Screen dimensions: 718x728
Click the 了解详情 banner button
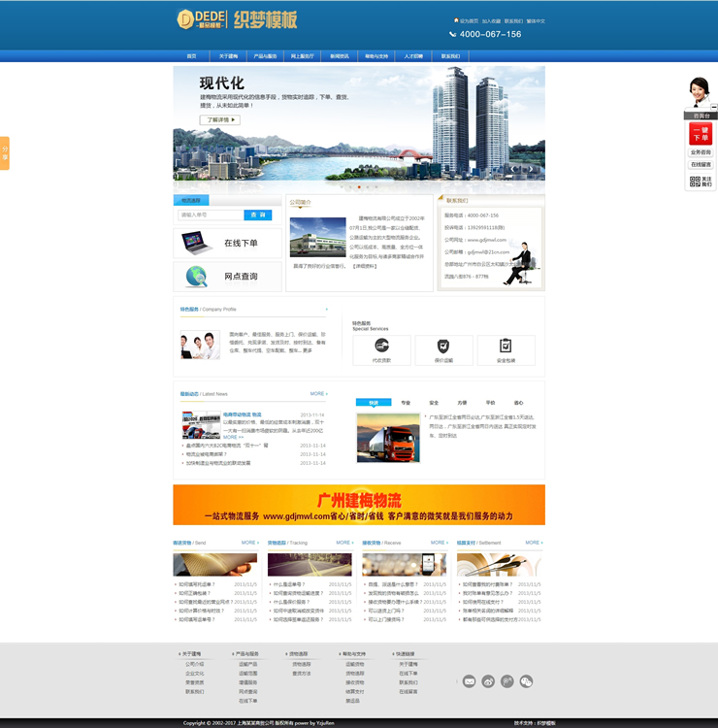[219, 120]
